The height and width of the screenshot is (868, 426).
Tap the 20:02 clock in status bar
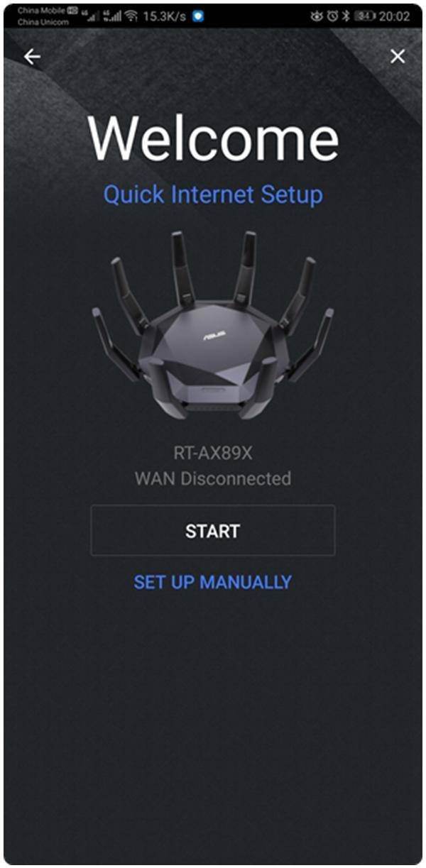(x=394, y=16)
